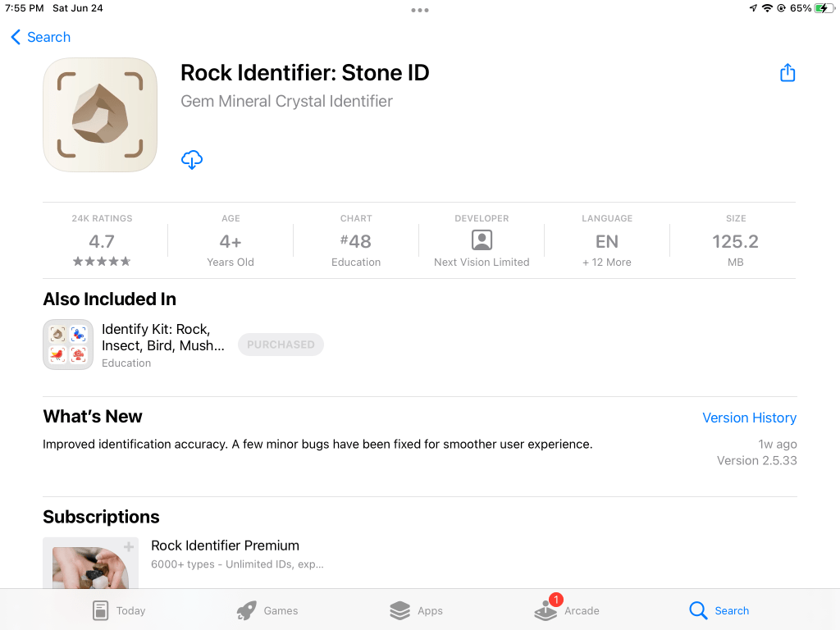840x630 pixels.
Task: Tap the EN language info
Action: pyautogui.click(x=607, y=242)
